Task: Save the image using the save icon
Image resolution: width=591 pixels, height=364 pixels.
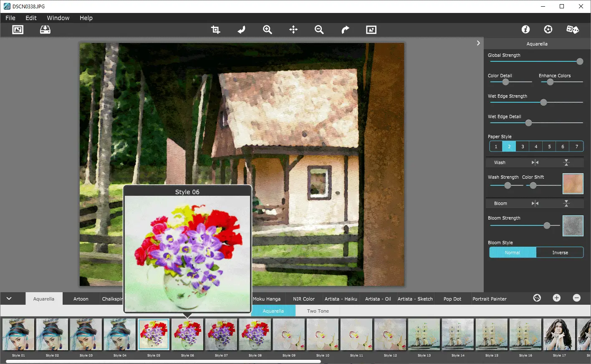Action: tap(44, 30)
